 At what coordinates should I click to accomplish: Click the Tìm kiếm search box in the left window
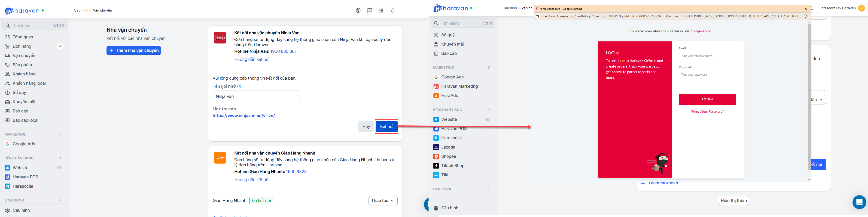[34, 25]
